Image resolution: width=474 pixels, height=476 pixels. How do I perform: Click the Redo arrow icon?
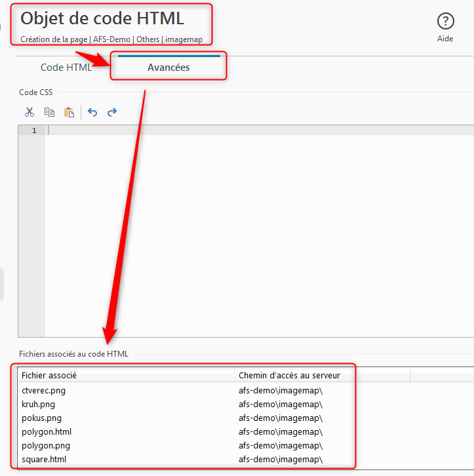click(x=112, y=112)
